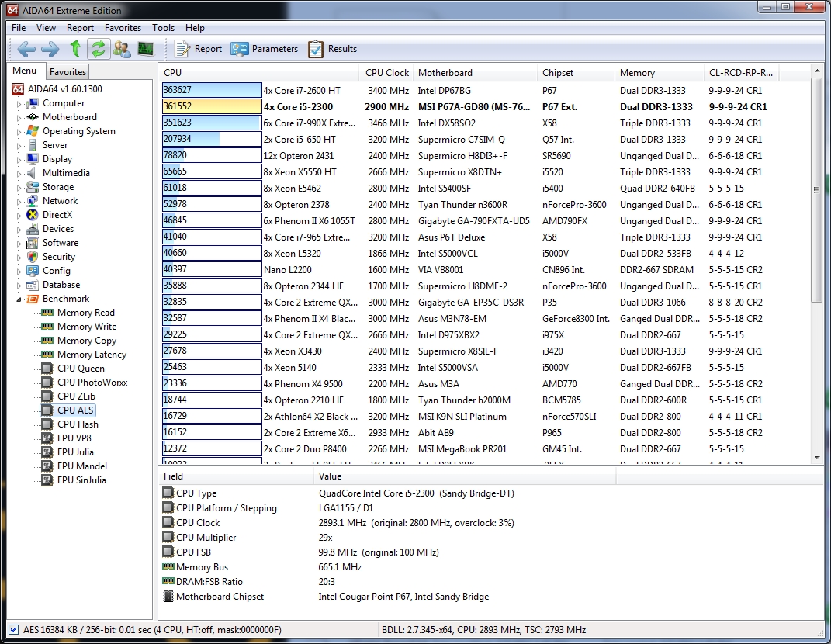Screen dimensions: 831x644
Task: Open benchmark Parameters in the toolbar
Action: point(264,49)
